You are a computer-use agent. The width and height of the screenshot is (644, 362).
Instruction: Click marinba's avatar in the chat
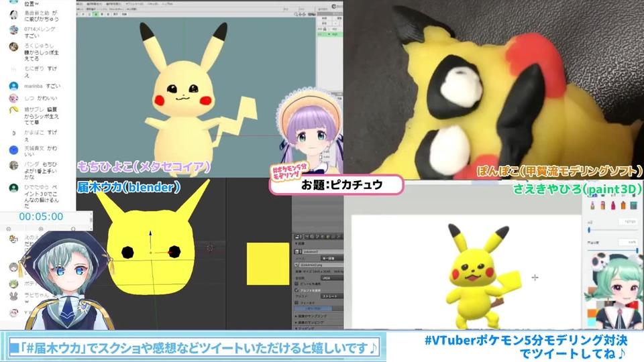coord(13,86)
